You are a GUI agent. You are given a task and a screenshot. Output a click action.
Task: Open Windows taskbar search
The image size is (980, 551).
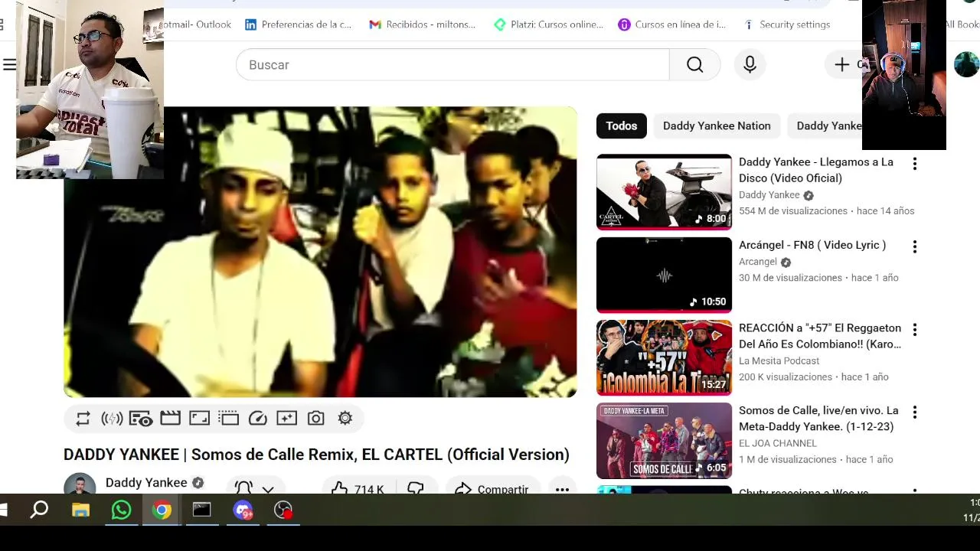39,510
